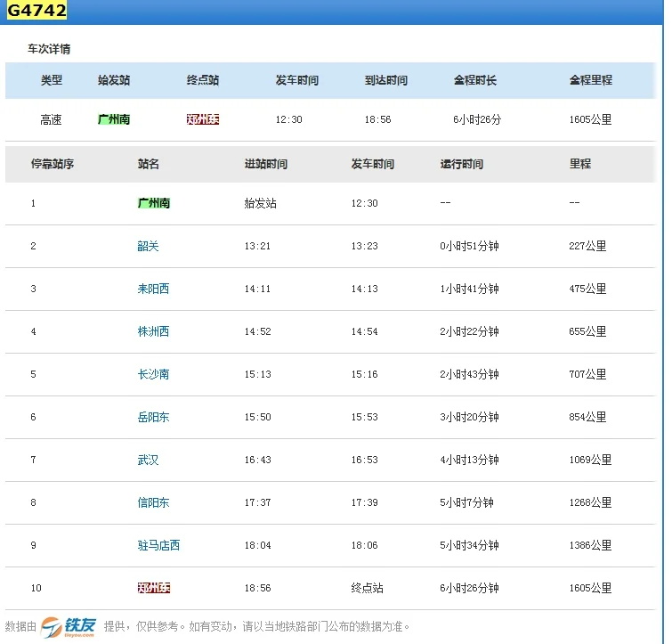Select 17:37 arrival time at 信阳东
This screenshot has width=672, height=644.
(257, 502)
